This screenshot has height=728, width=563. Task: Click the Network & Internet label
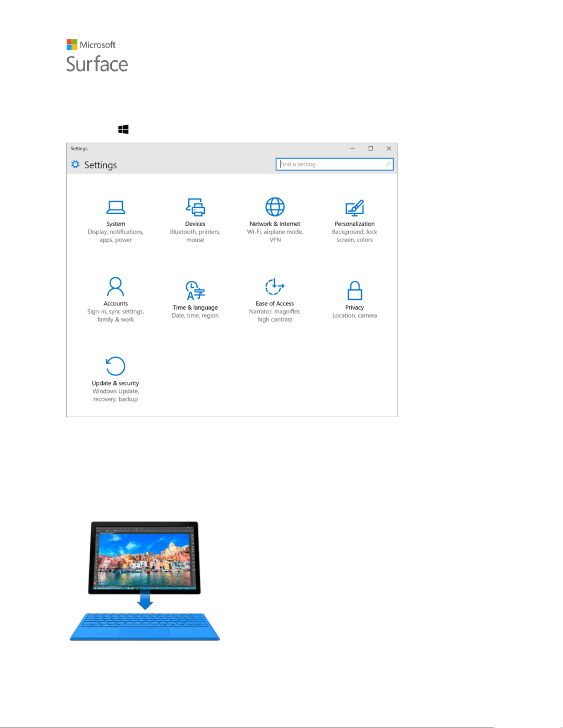275,224
